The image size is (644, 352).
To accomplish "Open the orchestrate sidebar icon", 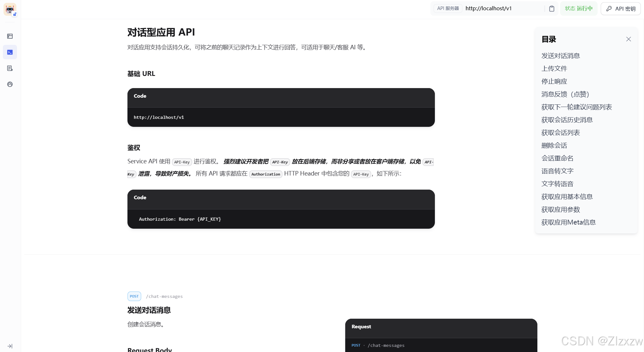I will click(10, 36).
